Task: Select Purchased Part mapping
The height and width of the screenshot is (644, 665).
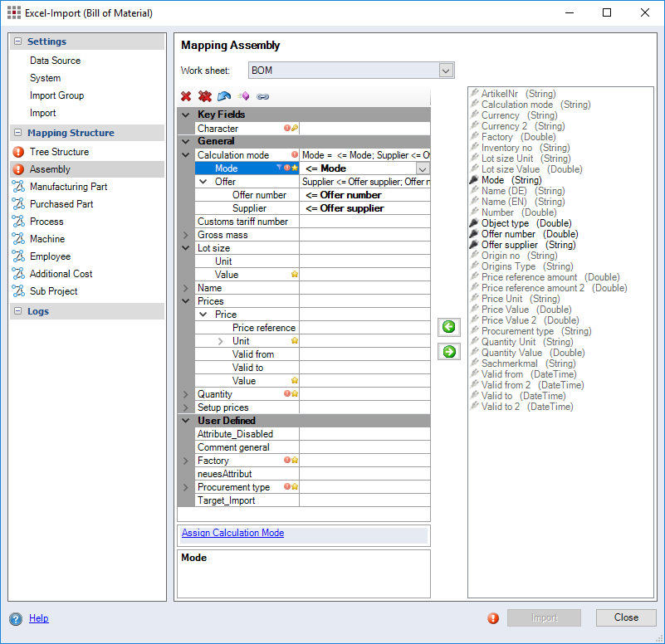Action: [x=61, y=204]
